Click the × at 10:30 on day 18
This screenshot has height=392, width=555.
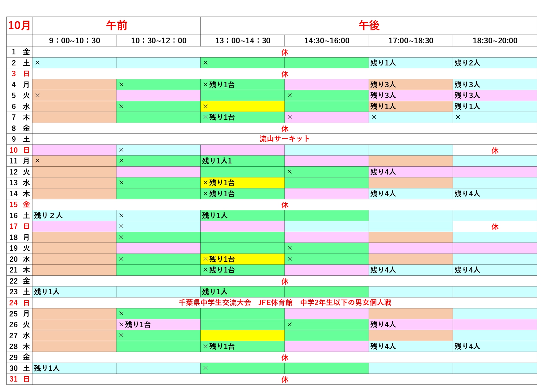121,237
